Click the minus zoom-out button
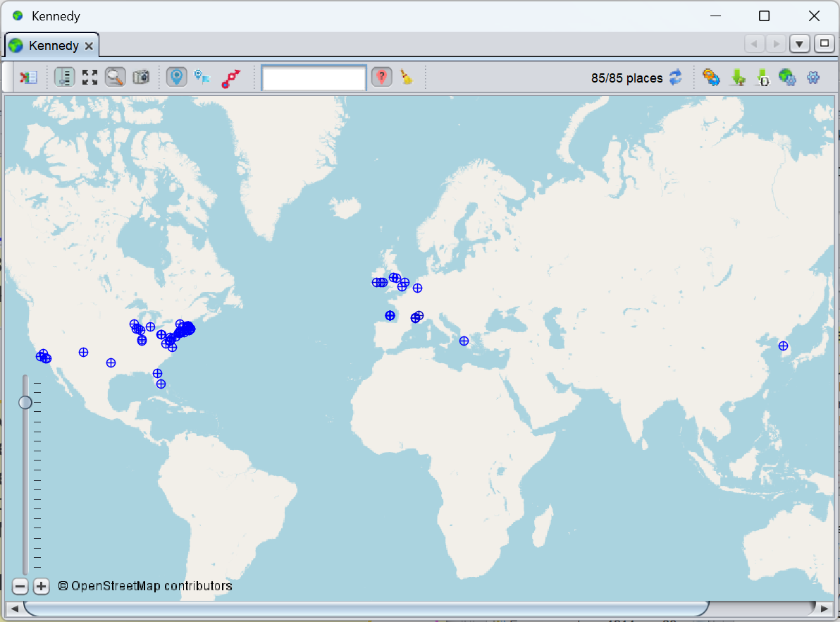The height and width of the screenshot is (622, 840). point(20,586)
